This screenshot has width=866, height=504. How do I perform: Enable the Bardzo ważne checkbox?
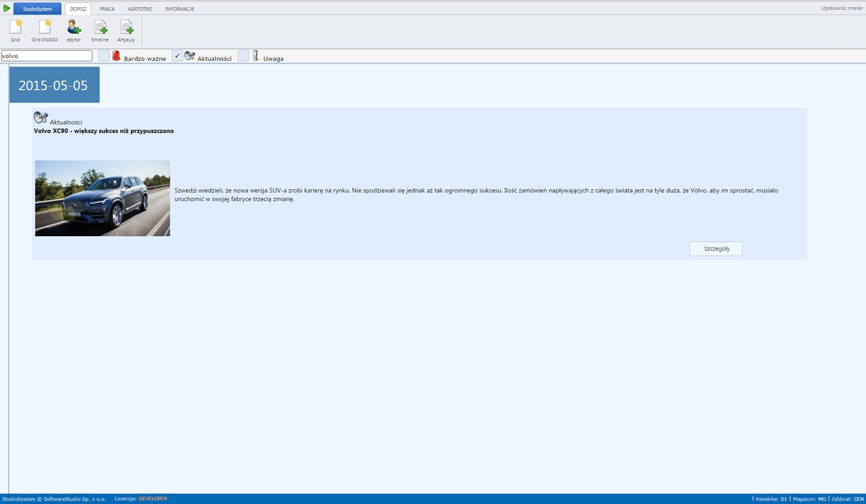104,56
